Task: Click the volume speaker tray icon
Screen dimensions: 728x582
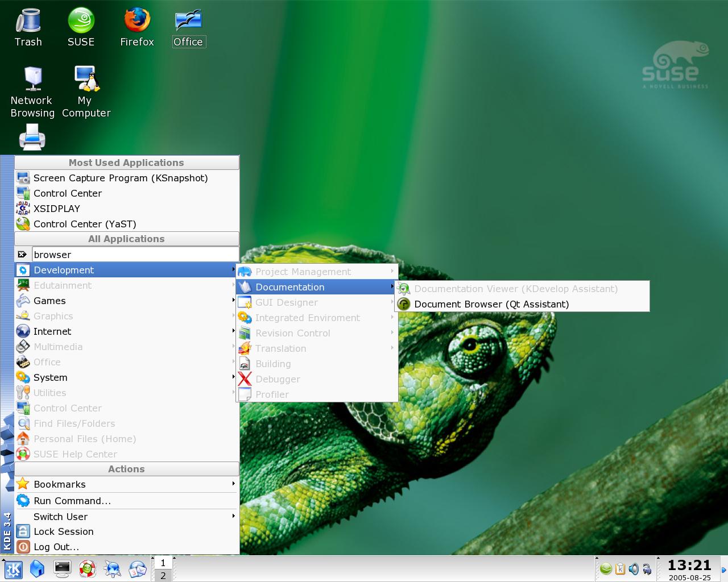Action: click(x=634, y=568)
